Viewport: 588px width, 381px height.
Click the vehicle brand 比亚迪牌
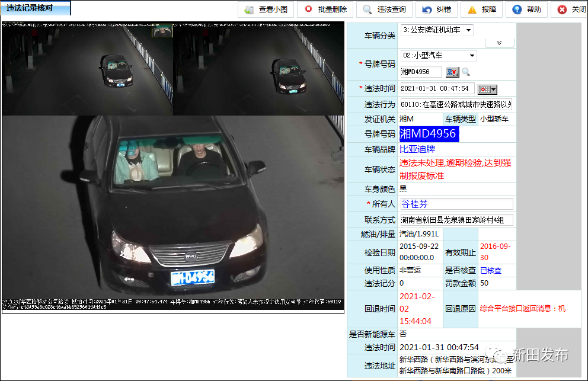pyautogui.click(x=417, y=149)
